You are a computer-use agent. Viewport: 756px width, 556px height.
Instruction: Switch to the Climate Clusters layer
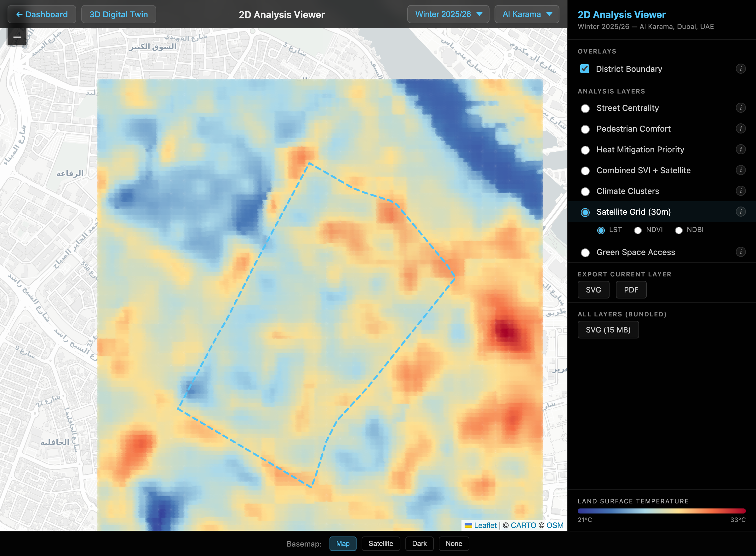(585, 191)
